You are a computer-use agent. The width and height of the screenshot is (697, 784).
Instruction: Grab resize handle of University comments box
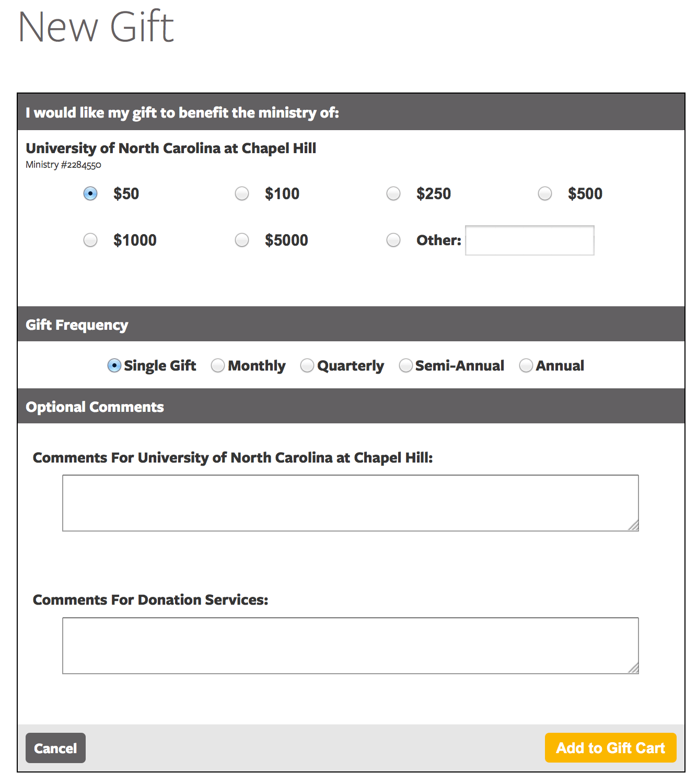(633, 526)
